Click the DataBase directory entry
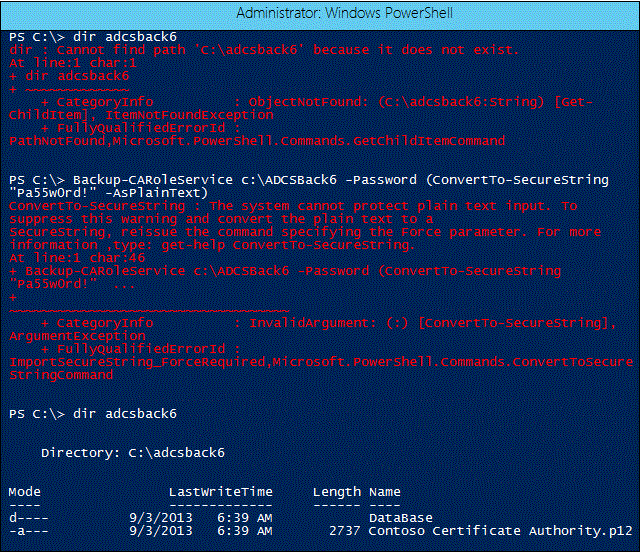641x552 pixels. coord(401,518)
